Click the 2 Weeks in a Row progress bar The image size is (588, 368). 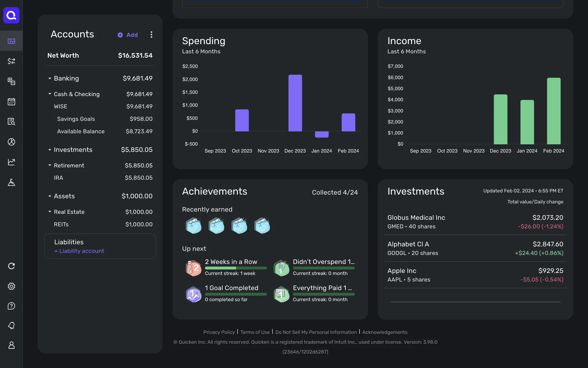point(236,268)
